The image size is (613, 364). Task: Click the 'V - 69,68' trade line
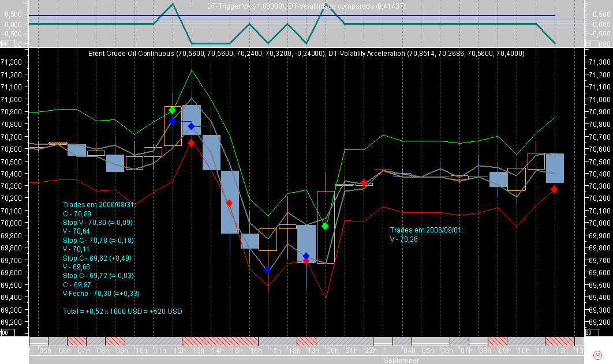tap(77, 267)
